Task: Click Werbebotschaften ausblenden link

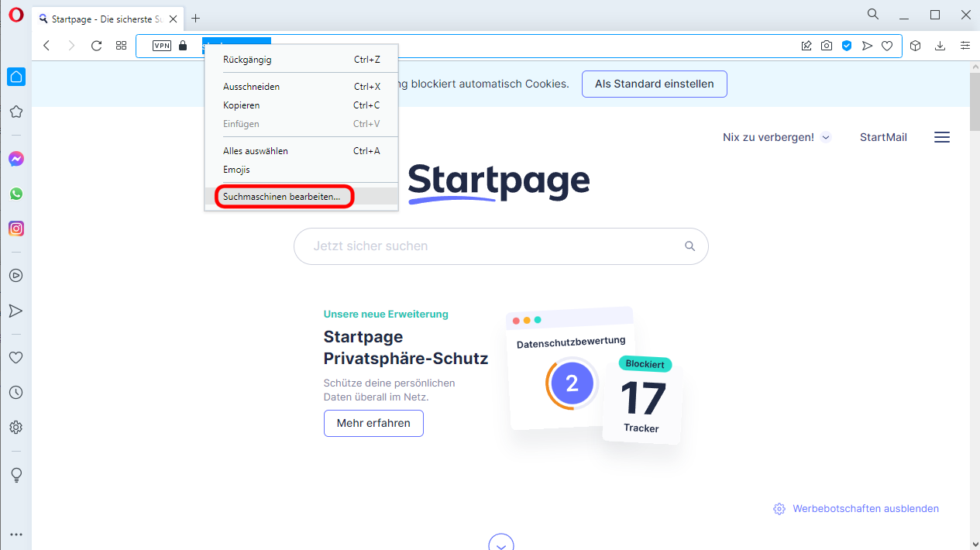Action: 856,509
